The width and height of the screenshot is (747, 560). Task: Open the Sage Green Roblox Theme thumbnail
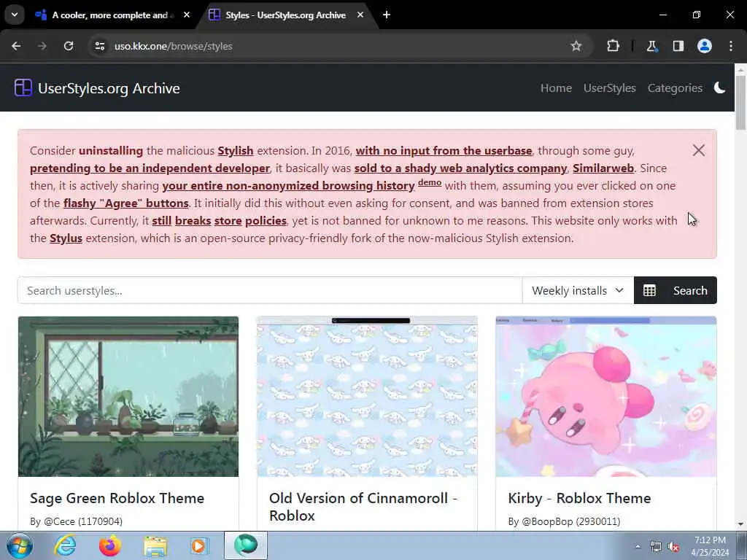pyautogui.click(x=128, y=396)
